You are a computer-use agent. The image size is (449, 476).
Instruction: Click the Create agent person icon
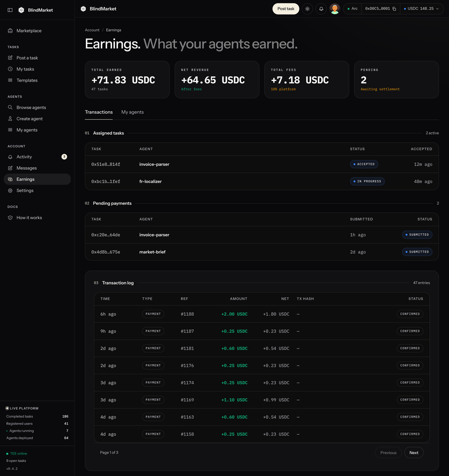pyautogui.click(x=10, y=119)
